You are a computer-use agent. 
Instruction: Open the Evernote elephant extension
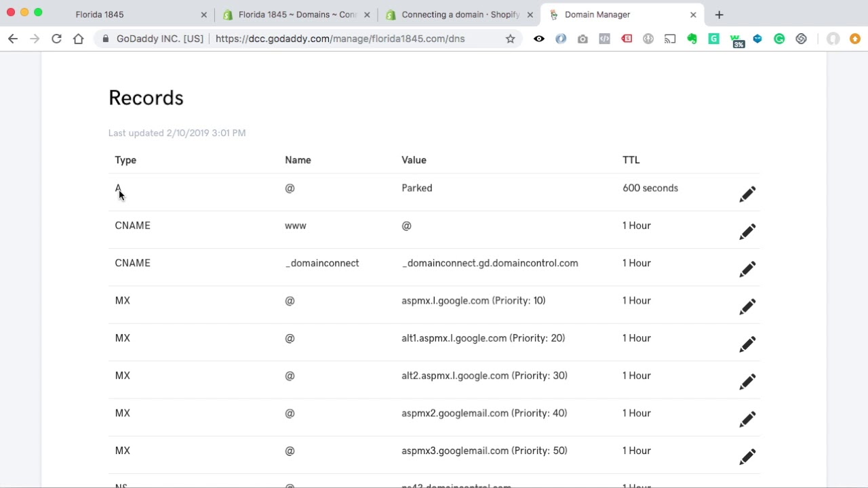pyautogui.click(x=692, y=39)
